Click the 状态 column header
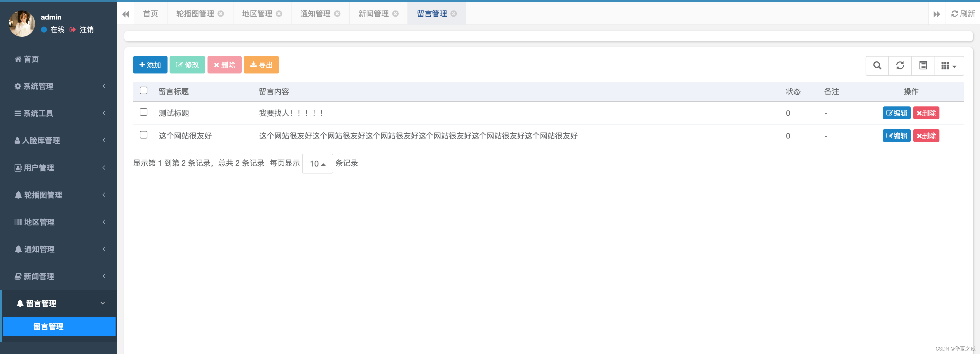The image size is (980, 354). click(x=793, y=92)
